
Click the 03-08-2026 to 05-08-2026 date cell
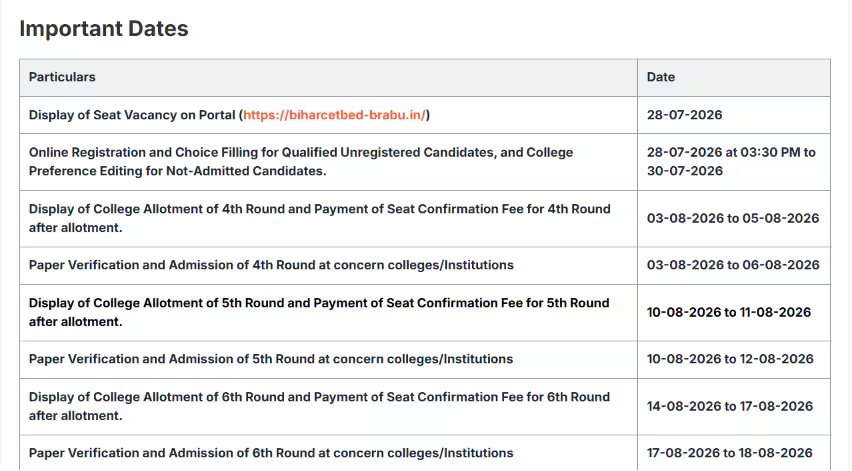click(x=733, y=218)
